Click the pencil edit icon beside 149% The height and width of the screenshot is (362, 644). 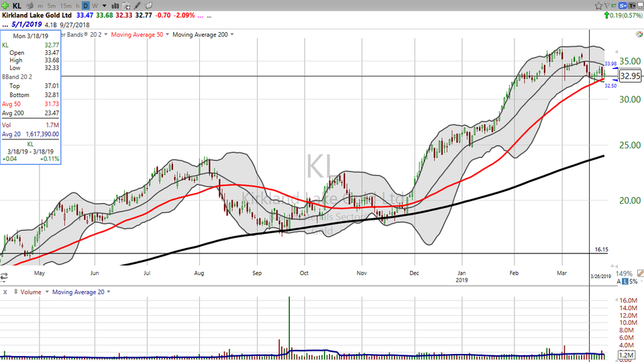click(x=640, y=273)
